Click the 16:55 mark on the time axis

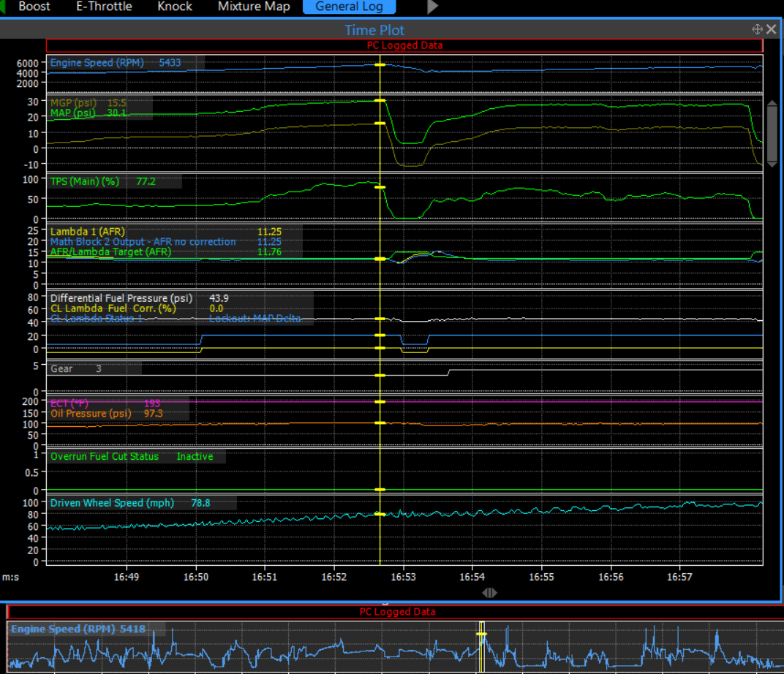[x=542, y=577]
